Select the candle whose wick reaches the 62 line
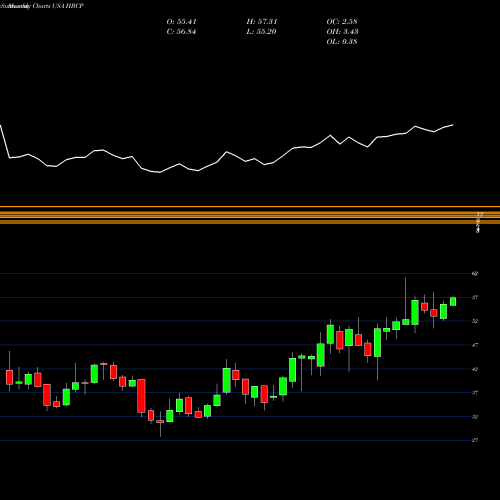 pyautogui.click(x=406, y=322)
